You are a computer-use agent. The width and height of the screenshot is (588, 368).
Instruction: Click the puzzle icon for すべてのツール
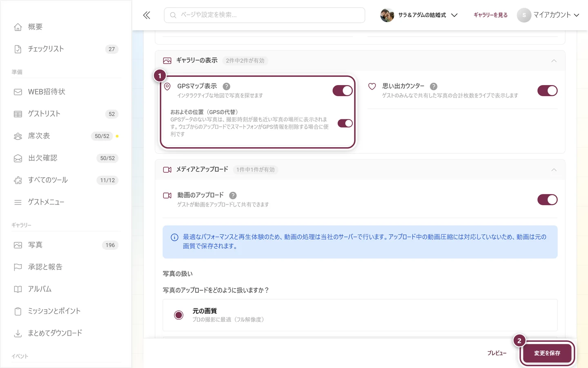point(18,180)
